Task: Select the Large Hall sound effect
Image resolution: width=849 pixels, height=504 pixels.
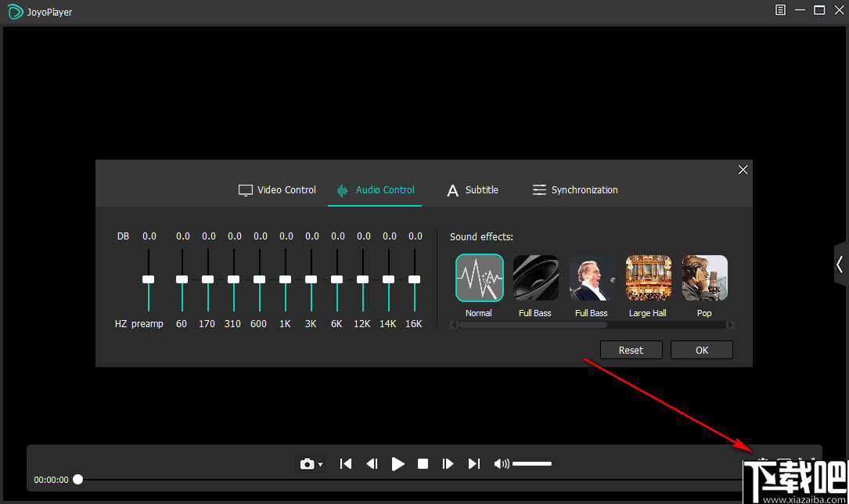Action: click(x=648, y=277)
